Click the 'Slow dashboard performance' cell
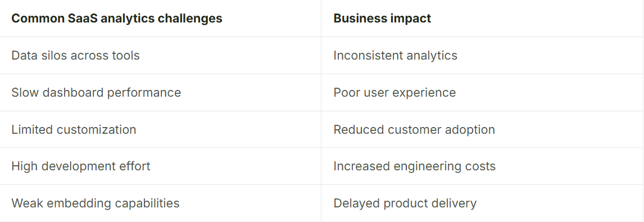Image resolution: width=644 pixels, height=222 pixels. [161, 93]
